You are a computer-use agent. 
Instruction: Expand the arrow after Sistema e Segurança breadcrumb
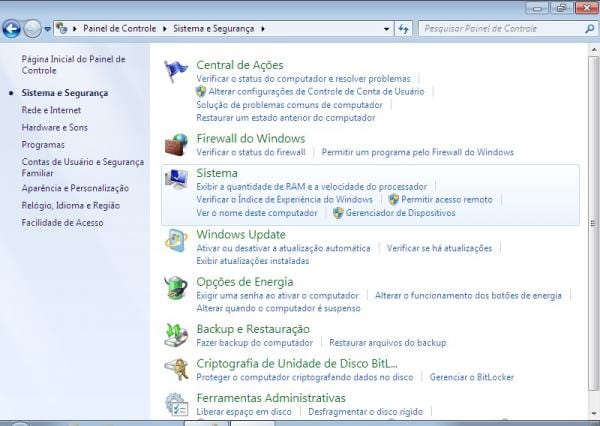pyautogui.click(x=263, y=29)
